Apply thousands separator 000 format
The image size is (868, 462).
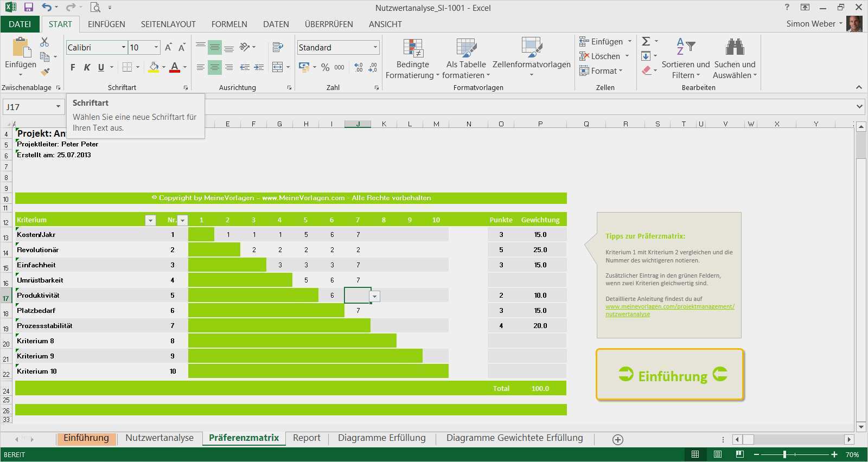(340, 67)
